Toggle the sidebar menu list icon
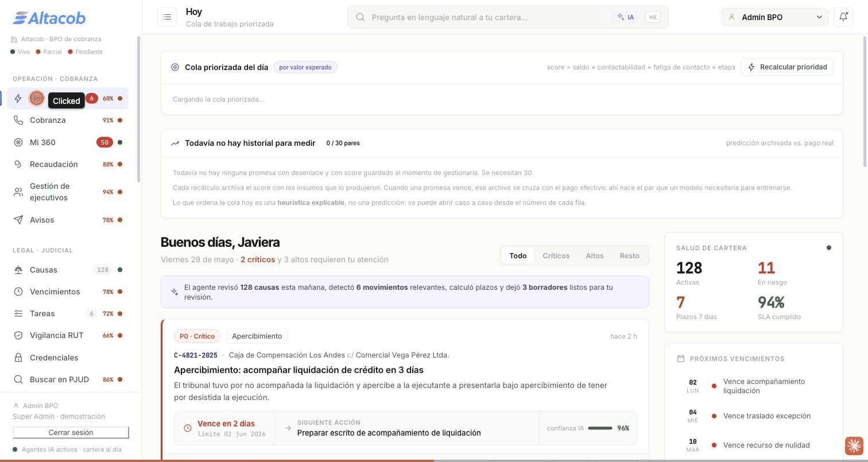The width and height of the screenshot is (868, 462). click(167, 17)
